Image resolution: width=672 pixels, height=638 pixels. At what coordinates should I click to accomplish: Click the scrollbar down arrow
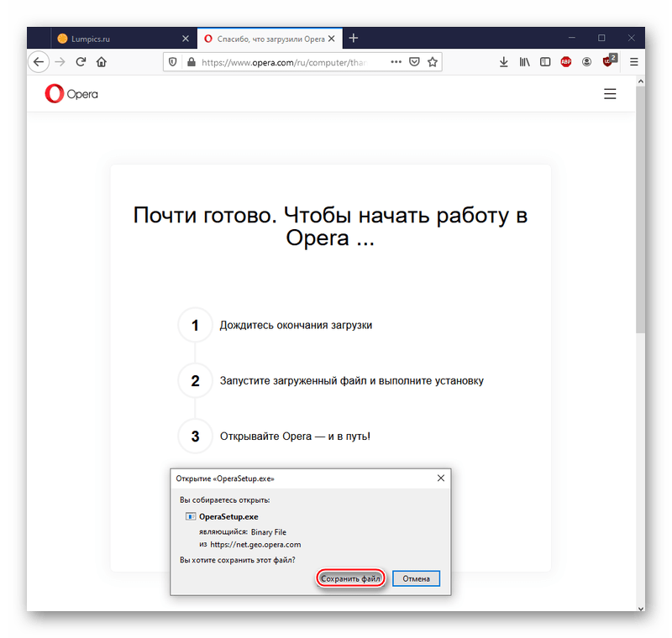tap(640, 608)
